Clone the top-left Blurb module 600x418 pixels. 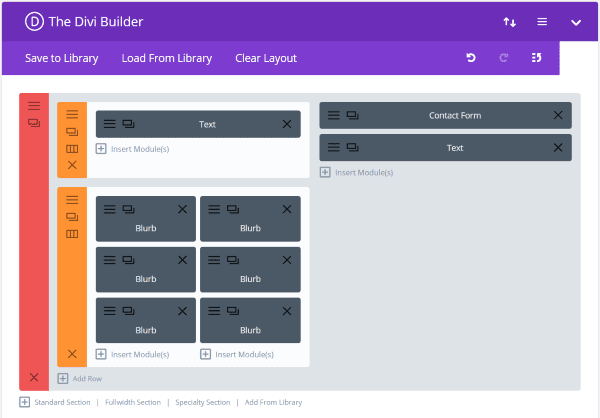coord(128,209)
